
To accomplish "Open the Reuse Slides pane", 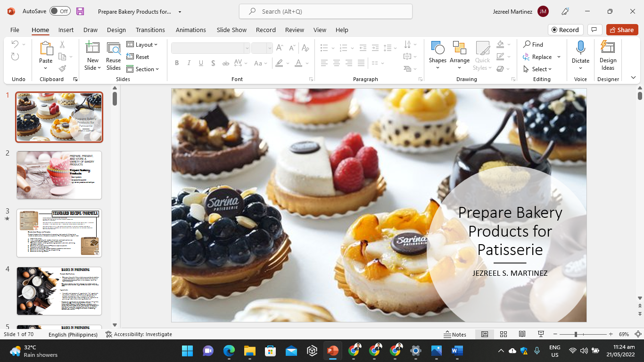I will pyautogui.click(x=114, y=56).
